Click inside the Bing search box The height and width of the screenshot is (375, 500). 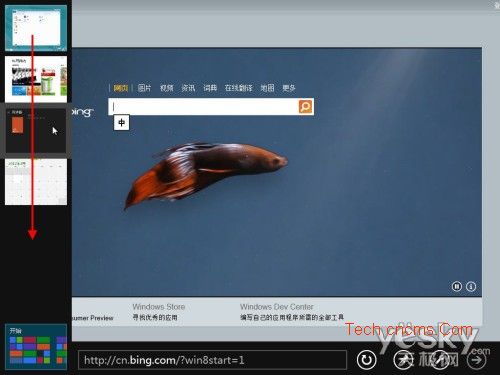tap(203, 106)
